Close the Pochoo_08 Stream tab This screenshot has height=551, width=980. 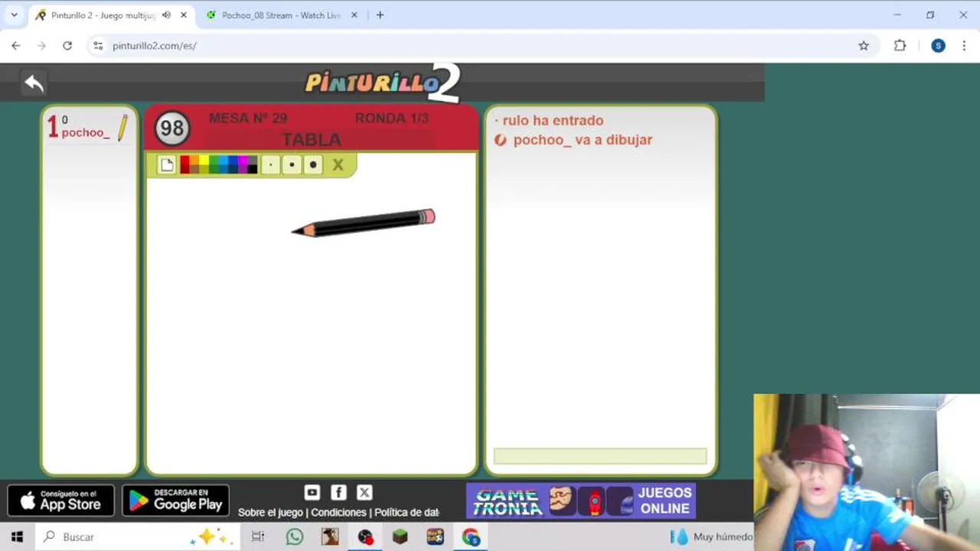(x=354, y=15)
